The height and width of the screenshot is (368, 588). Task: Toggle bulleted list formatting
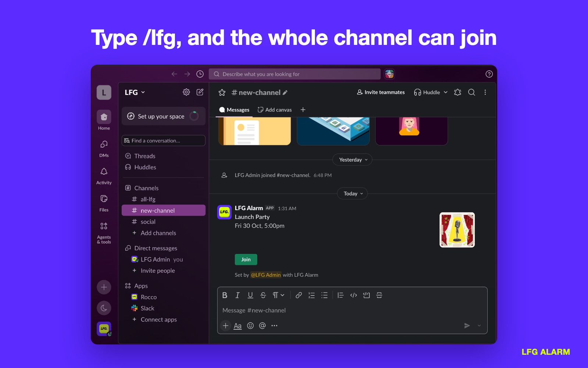[x=324, y=295]
